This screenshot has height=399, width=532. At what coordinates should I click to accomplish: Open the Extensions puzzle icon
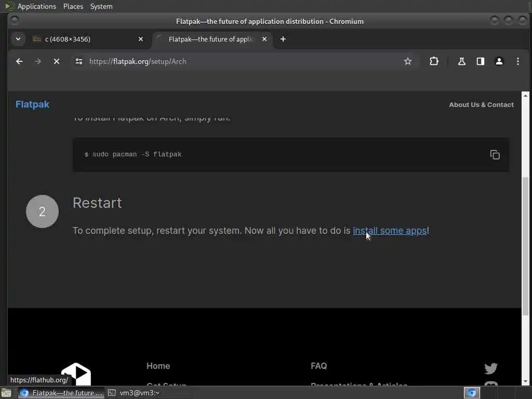[434, 61]
